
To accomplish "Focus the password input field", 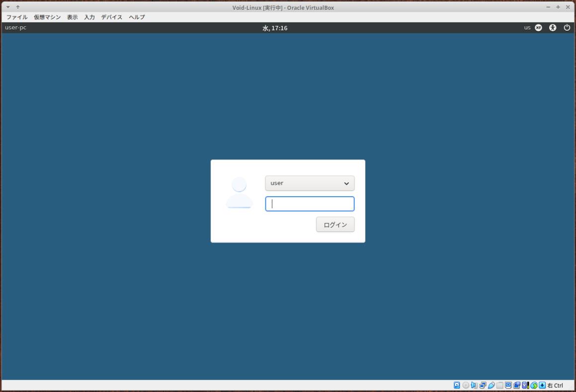I will [x=310, y=204].
